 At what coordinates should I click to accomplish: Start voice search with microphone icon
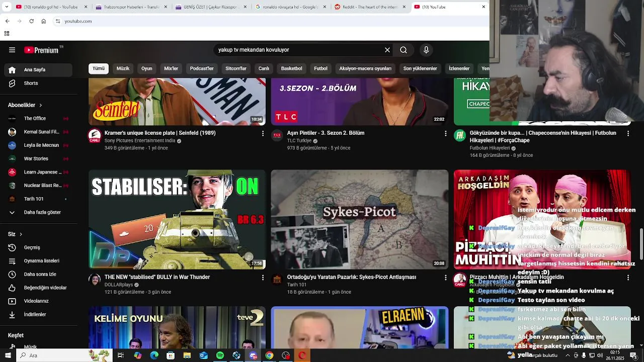(x=426, y=50)
